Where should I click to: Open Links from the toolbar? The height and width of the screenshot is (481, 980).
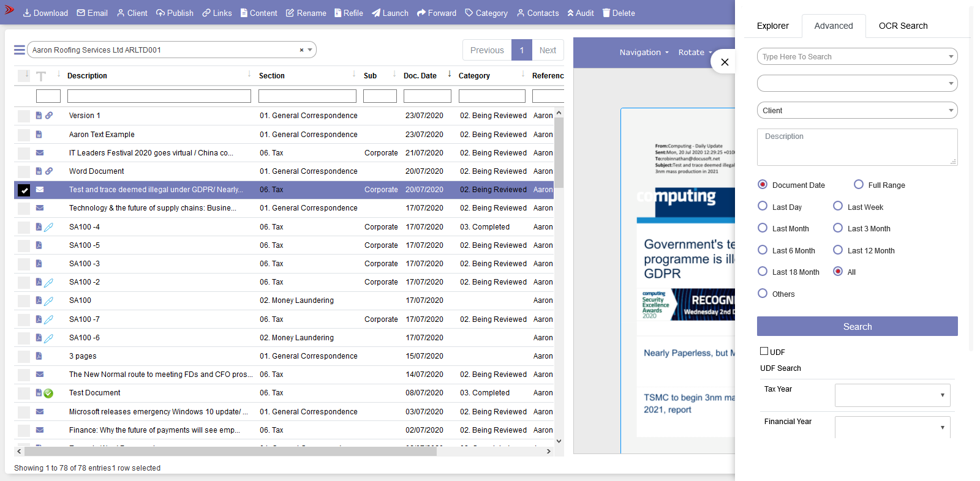(217, 13)
